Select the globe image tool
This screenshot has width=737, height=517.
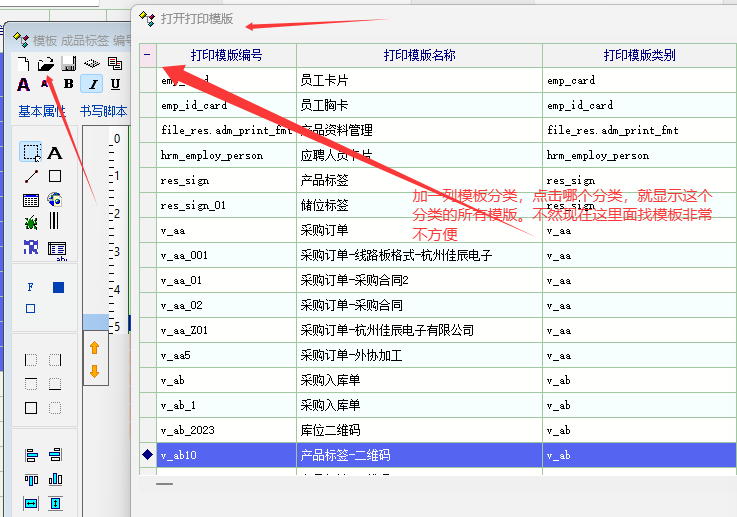[x=55, y=200]
